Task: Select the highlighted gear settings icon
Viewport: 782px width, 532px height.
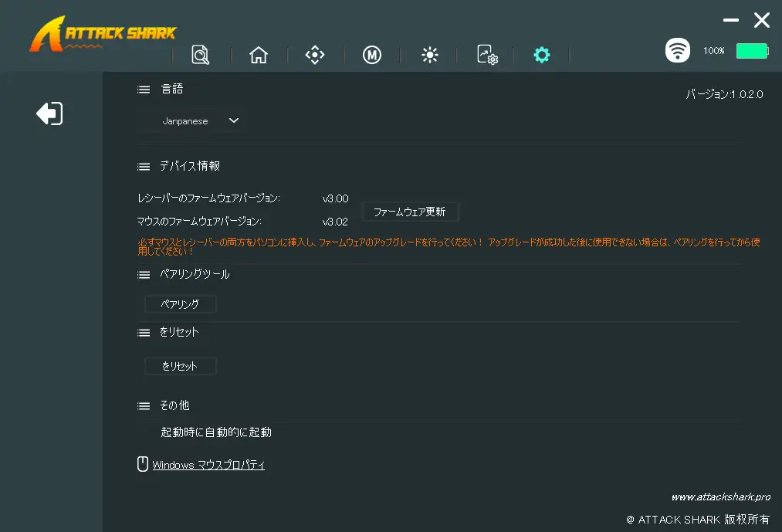Action: [x=542, y=55]
